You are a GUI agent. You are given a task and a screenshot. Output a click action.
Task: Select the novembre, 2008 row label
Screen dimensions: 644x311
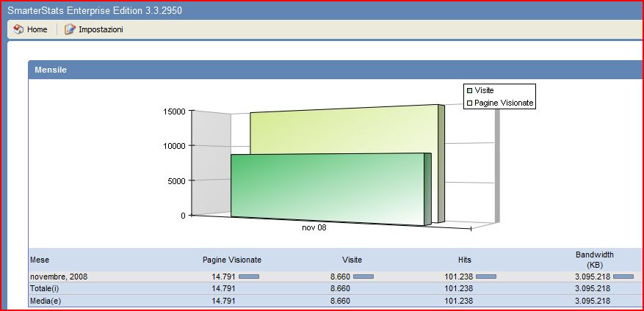pos(59,277)
